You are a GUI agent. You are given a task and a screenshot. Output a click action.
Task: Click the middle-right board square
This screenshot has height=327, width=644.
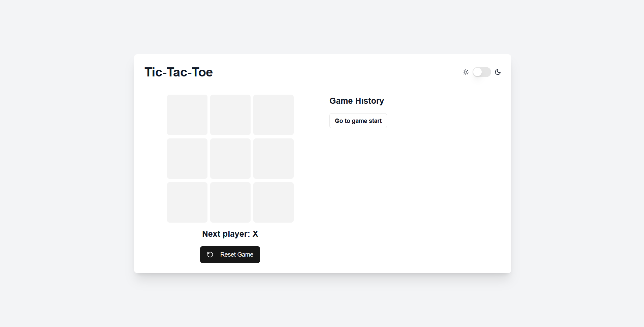273,159
